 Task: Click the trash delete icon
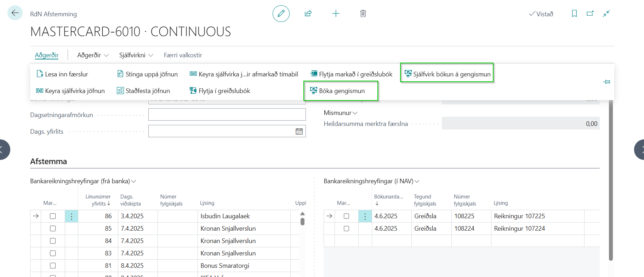[x=363, y=13]
